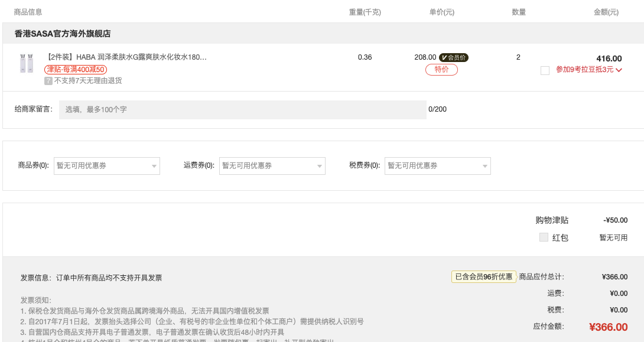Select the 416.00 item amount text
Image resolution: width=644 pixels, height=342 pixels.
(609, 58)
